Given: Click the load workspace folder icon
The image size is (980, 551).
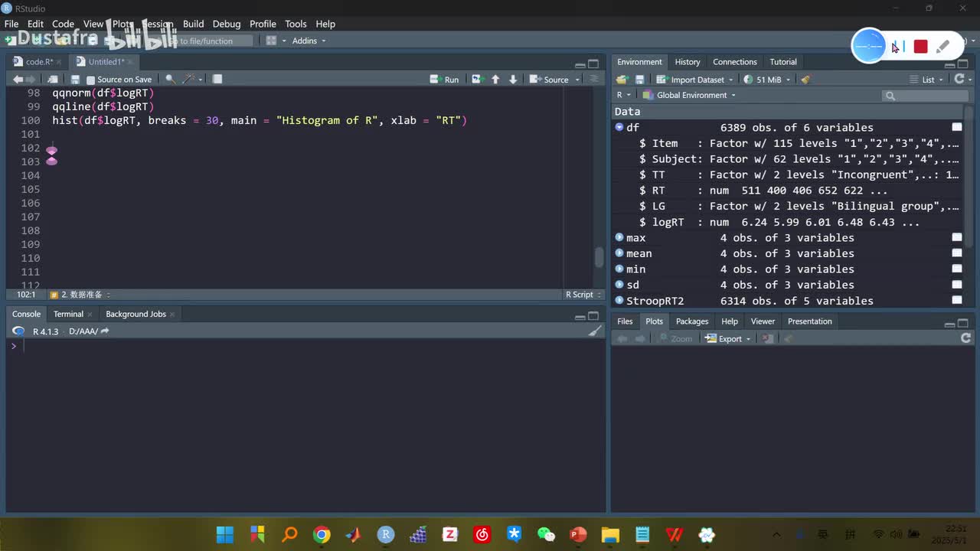Looking at the screenshot, I should (622, 80).
